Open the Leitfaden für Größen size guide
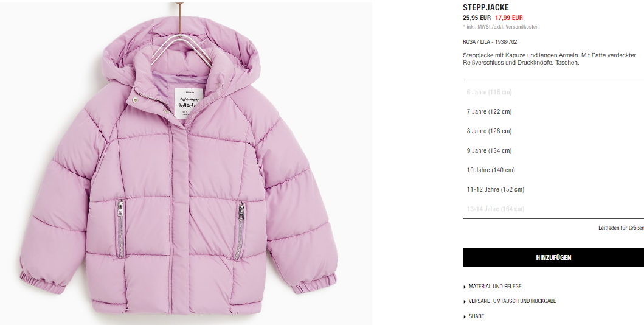 (x=621, y=228)
